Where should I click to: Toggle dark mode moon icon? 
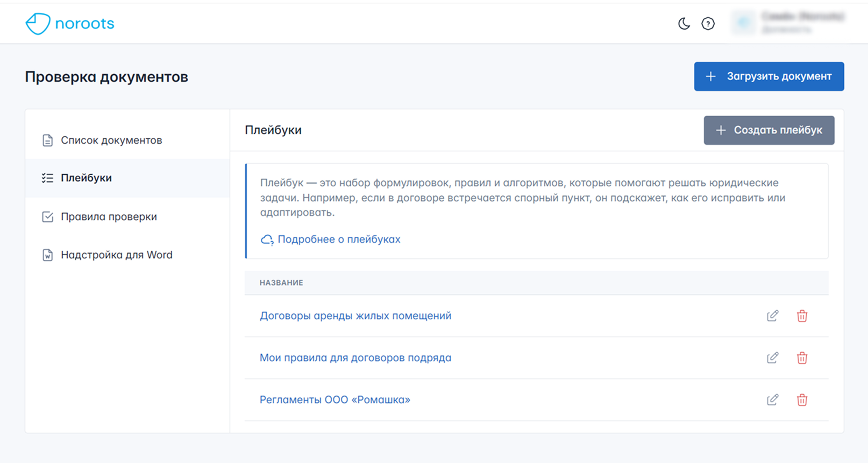pos(684,24)
